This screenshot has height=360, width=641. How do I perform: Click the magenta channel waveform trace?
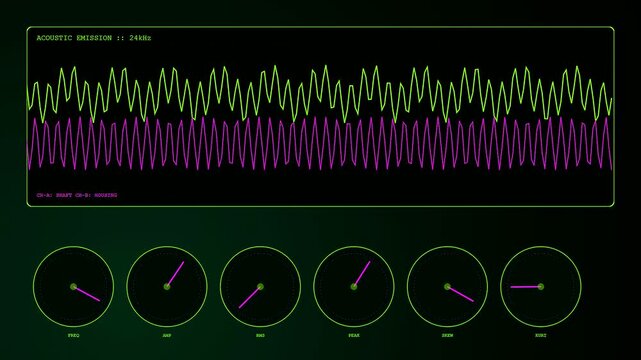320,143
